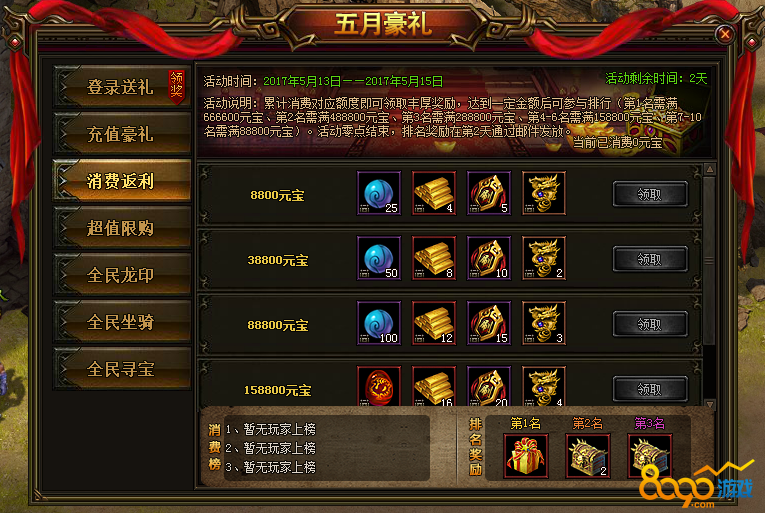Screen dimensions: 765x513
Task: Claim the 88800元宝 reward with 领取
Action: [650, 324]
